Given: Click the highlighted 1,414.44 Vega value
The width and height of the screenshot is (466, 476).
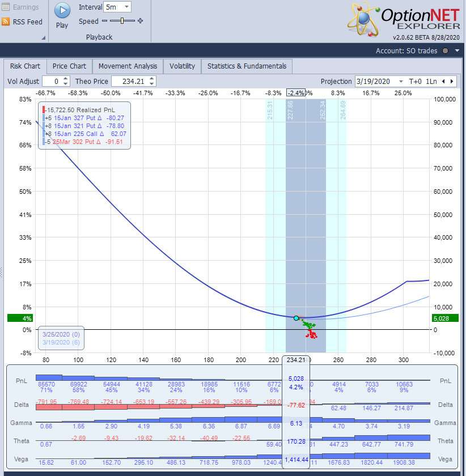Looking at the screenshot, I should point(296,460).
